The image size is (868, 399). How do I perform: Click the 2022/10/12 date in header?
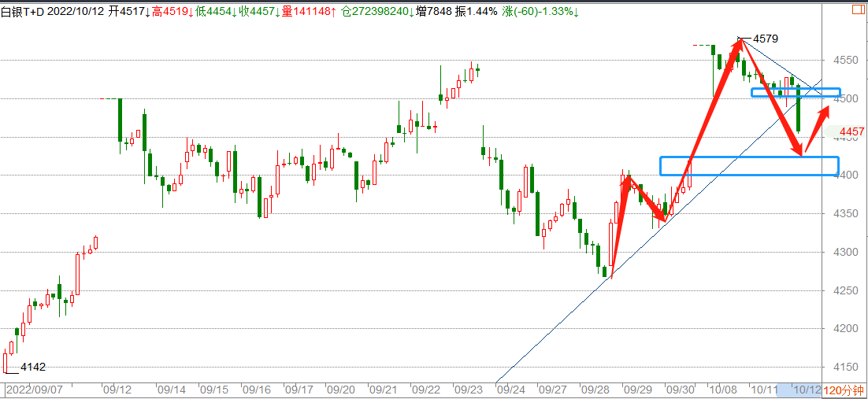[76, 12]
